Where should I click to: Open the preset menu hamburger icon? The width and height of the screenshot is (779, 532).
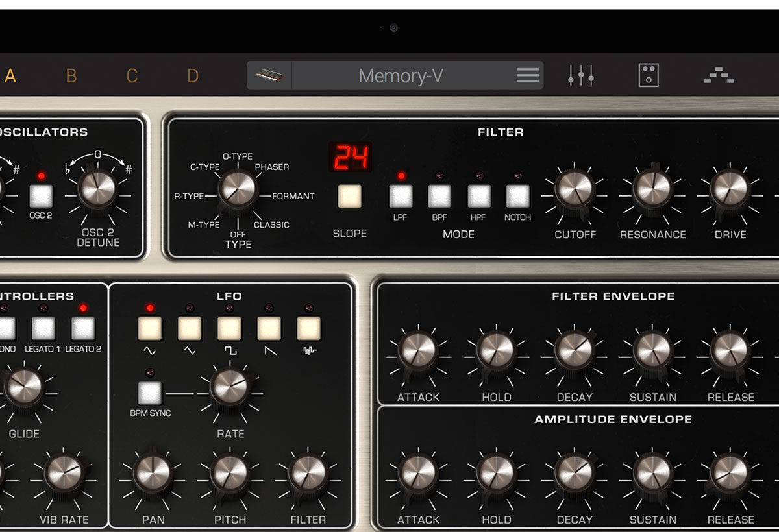click(x=527, y=76)
